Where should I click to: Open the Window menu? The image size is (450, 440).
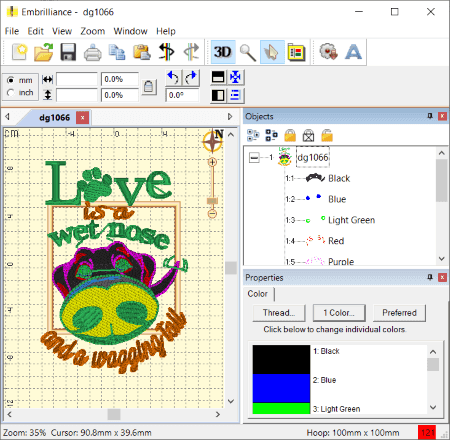[130, 31]
